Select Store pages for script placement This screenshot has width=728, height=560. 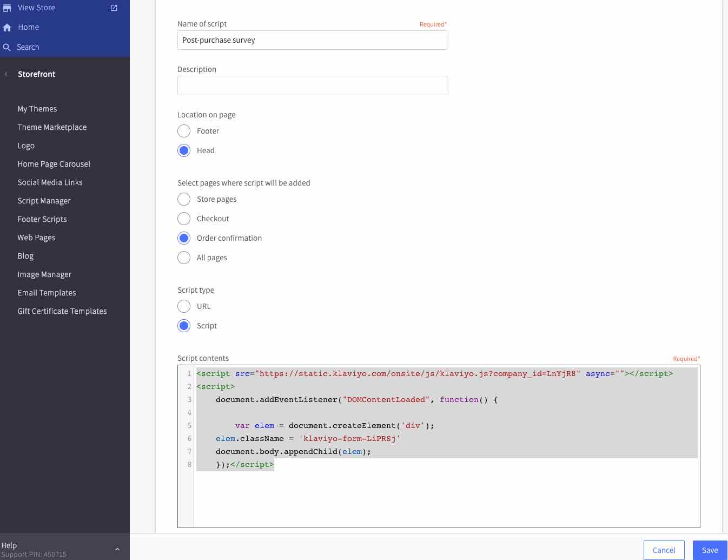click(x=184, y=199)
